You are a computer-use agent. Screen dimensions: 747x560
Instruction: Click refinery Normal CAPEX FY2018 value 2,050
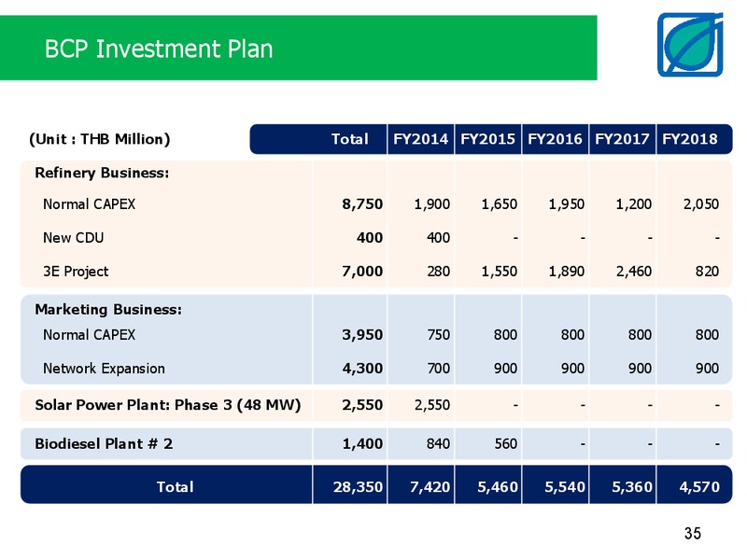(x=701, y=204)
